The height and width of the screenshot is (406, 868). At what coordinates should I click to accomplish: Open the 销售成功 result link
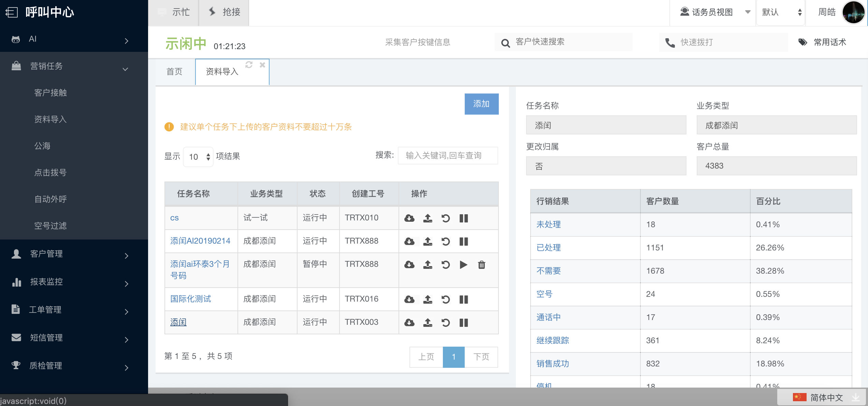point(552,363)
